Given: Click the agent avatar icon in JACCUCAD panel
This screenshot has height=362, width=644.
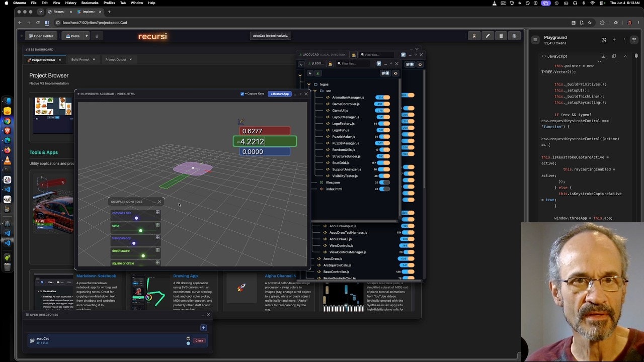Looking at the screenshot, I should click(x=354, y=54).
